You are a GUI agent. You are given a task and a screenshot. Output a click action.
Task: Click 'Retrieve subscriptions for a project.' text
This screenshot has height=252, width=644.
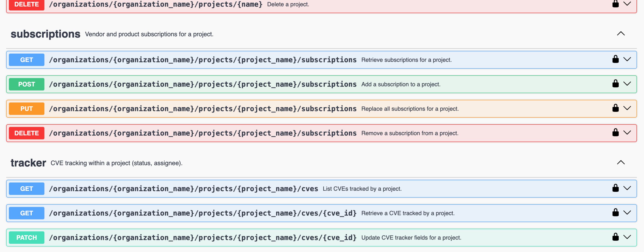[406, 60]
